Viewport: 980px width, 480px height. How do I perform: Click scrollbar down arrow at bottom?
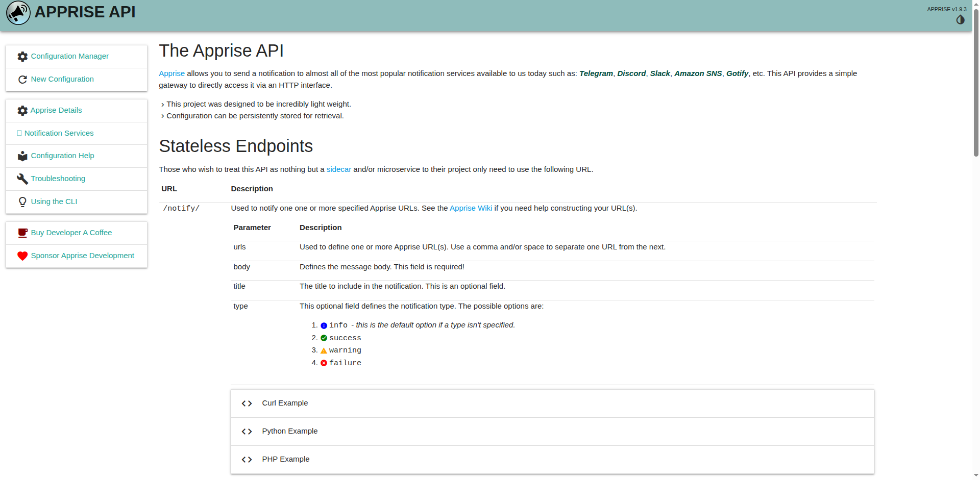(976, 475)
